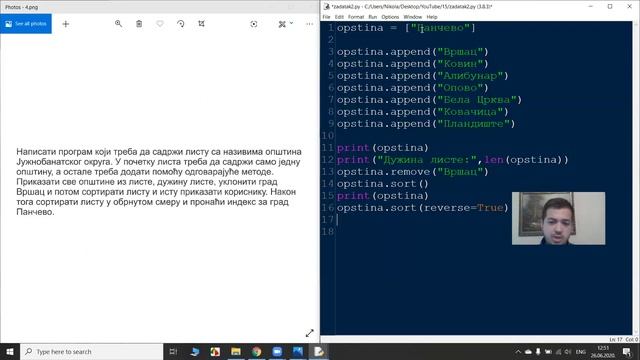Click the screen snip capture icon in Photos

coord(253,24)
